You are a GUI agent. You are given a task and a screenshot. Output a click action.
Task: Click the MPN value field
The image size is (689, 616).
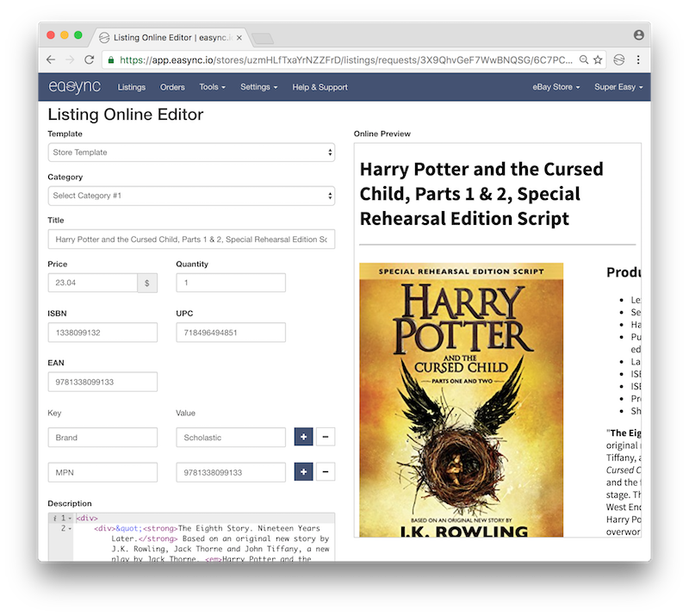(231, 472)
